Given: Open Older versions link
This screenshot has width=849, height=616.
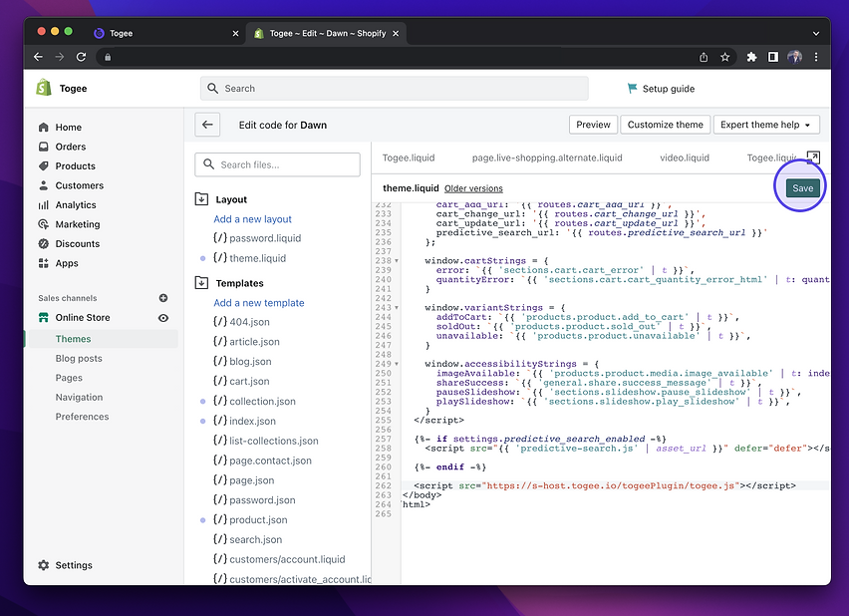Looking at the screenshot, I should pos(473,188).
